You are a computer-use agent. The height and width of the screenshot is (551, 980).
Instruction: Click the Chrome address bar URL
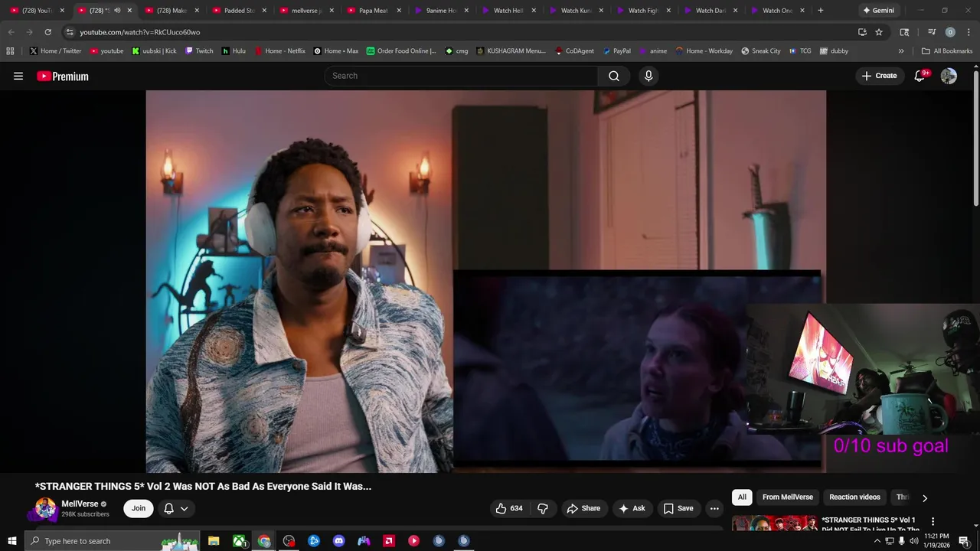[x=140, y=32]
